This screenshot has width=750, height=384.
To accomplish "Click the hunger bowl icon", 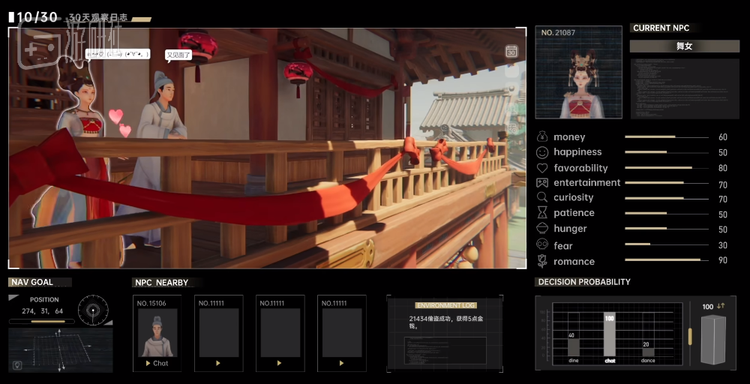I will (541, 228).
